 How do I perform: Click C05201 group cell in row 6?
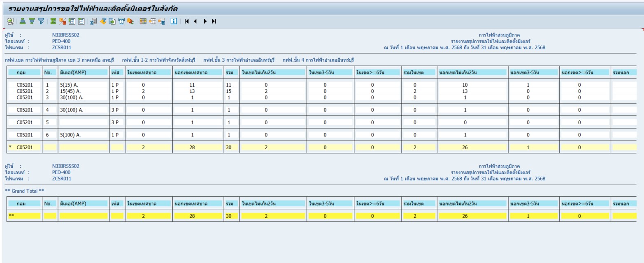coord(24,134)
